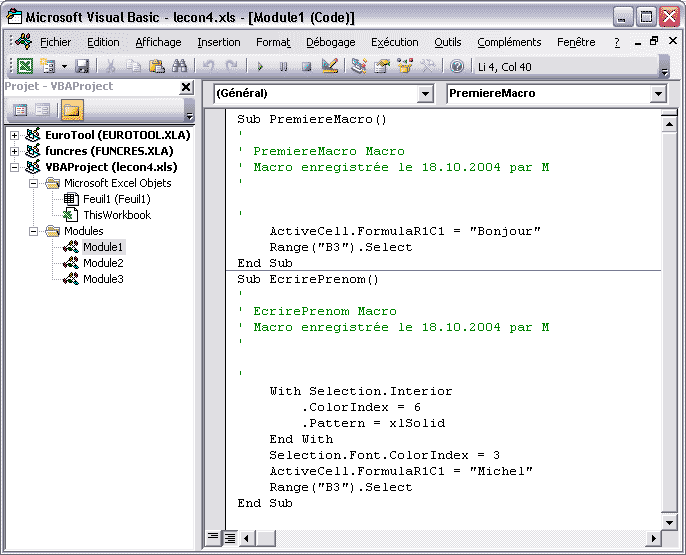Select funcres (FUNCRES.XLA) tree item
Viewport: 686px width, 555px height.
[109, 151]
